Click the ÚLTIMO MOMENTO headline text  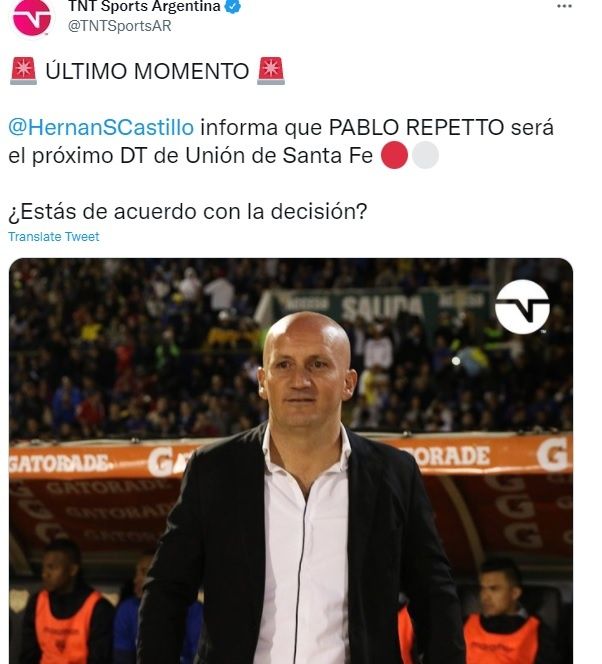coord(147,71)
